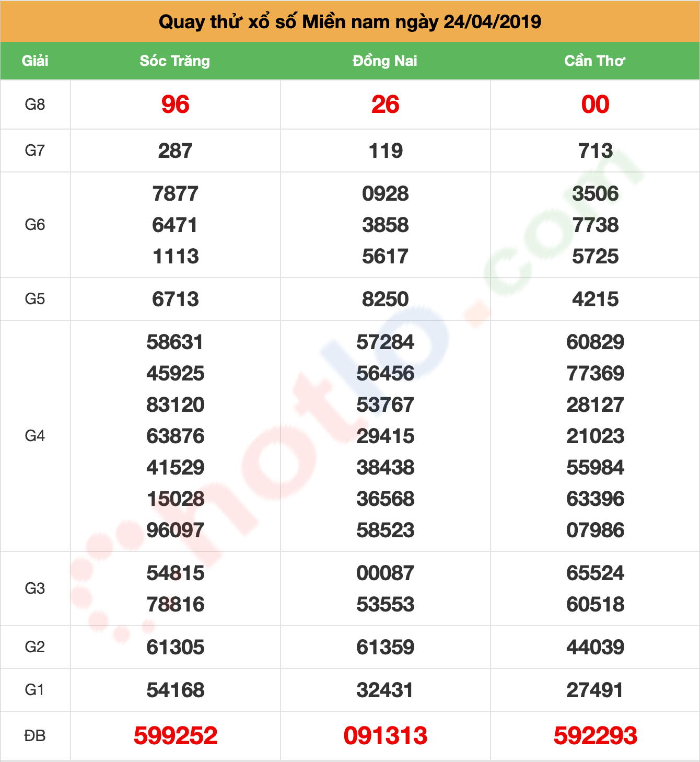Click G4 value 56456
The image size is (700, 762).
386,374
